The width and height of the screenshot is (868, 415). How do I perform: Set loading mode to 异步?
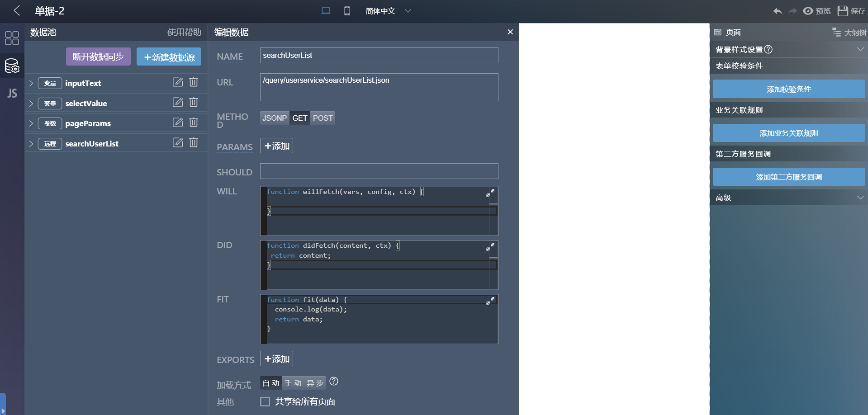(x=315, y=383)
